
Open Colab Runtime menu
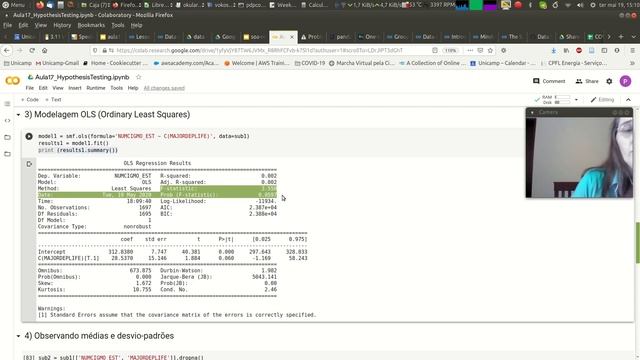pos(96,88)
